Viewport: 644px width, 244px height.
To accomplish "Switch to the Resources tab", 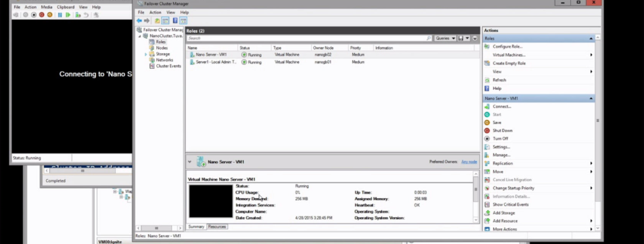I will 217,227.
